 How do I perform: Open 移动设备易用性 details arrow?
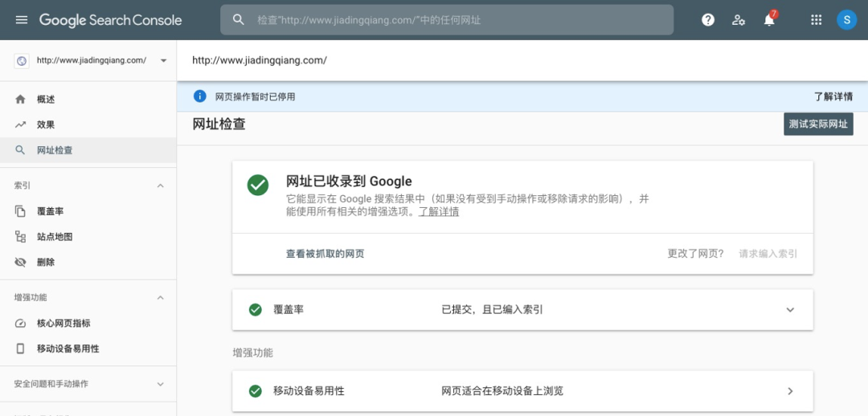tap(789, 391)
